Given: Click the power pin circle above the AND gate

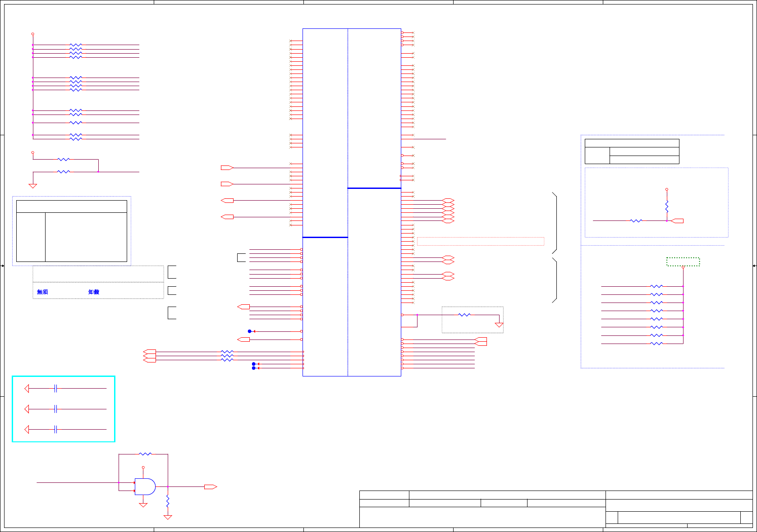Looking at the screenshot, I should [x=143, y=468].
